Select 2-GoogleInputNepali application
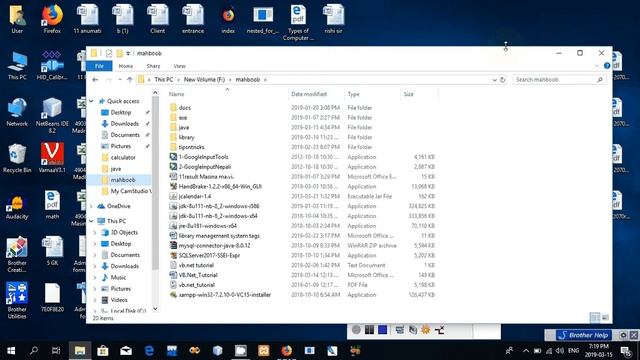This screenshot has width=640, height=360. click(205, 167)
